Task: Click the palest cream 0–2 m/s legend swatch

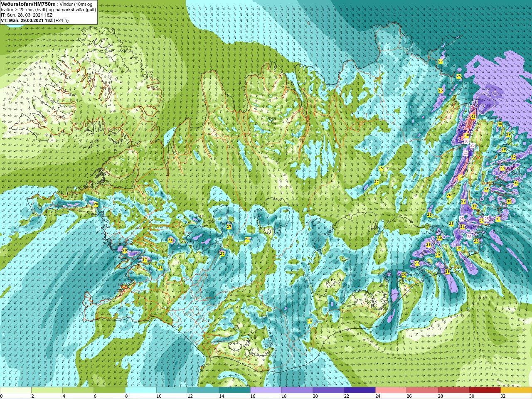Action: pyautogui.click(x=16, y=390)
